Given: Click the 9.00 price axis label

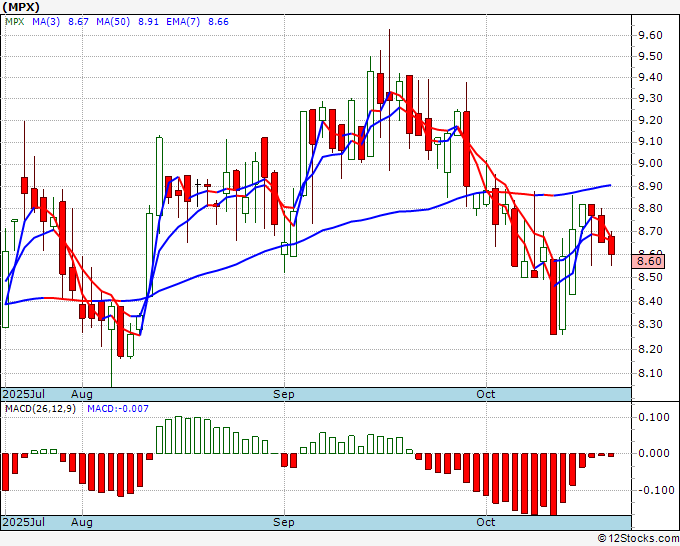Looking at the screenshot, I should point(650,163).
